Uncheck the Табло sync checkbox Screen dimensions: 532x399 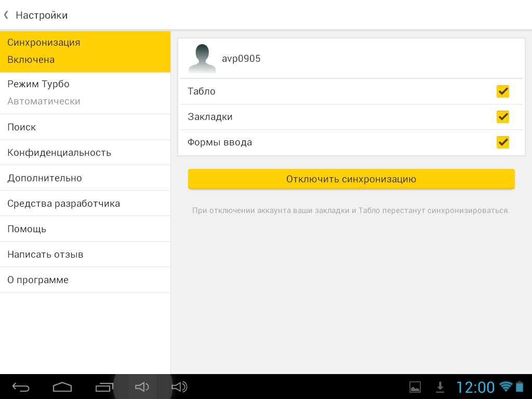point(502,91)
